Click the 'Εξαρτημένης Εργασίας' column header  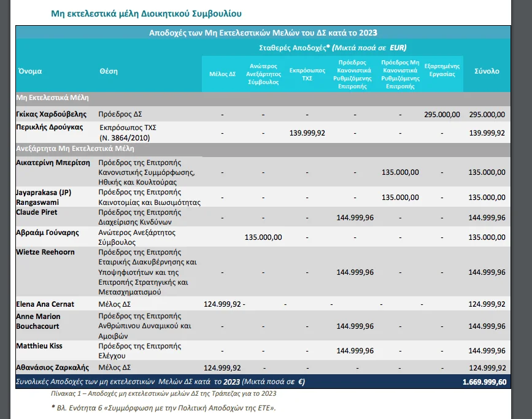[x=442, y=70]
